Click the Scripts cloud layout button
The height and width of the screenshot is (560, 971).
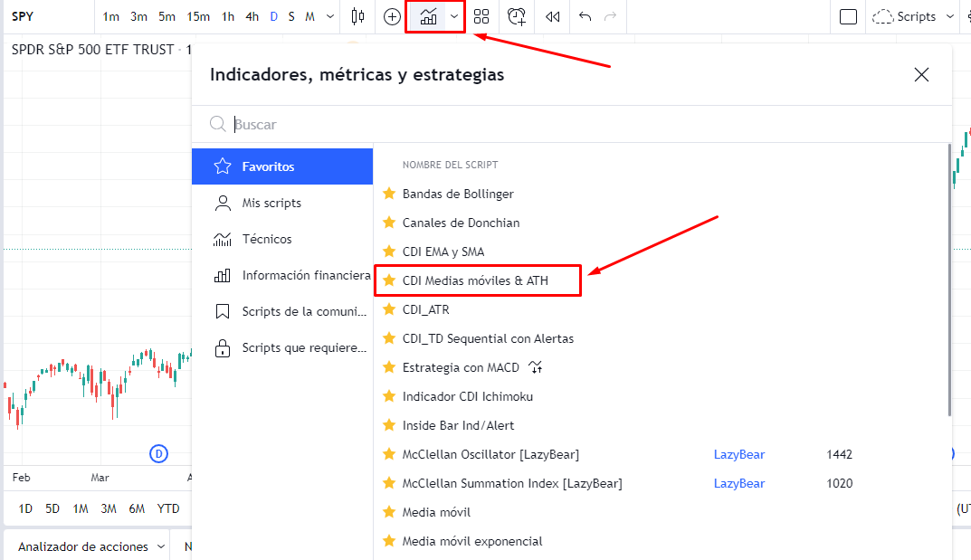pos(904,16)
